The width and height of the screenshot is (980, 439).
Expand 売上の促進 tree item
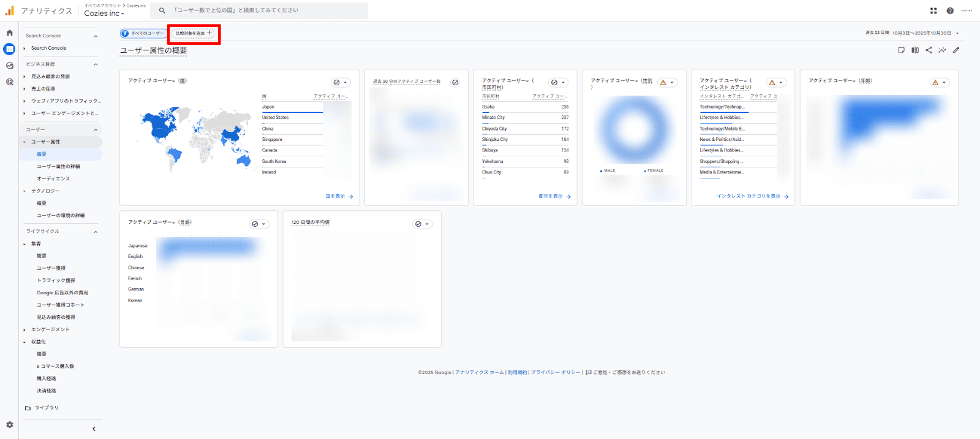pos(24,89)
